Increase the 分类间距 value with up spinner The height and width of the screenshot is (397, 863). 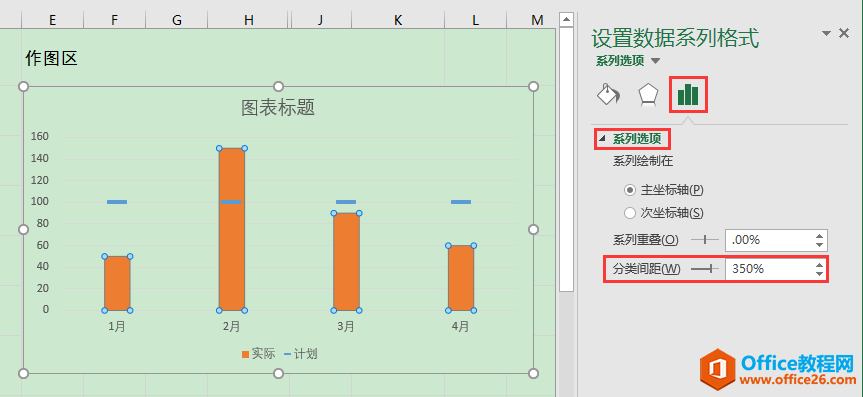[820, 264]
